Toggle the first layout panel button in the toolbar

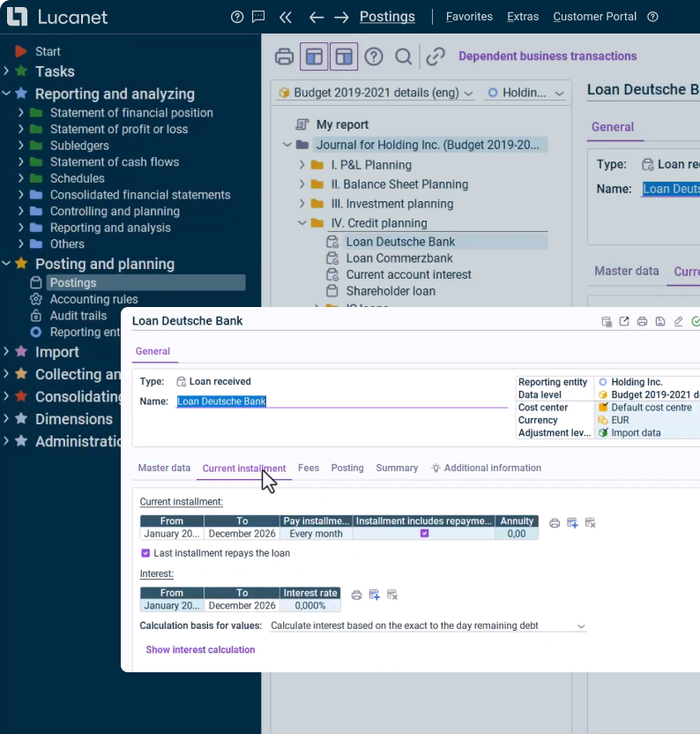click(x=314, y=56)
